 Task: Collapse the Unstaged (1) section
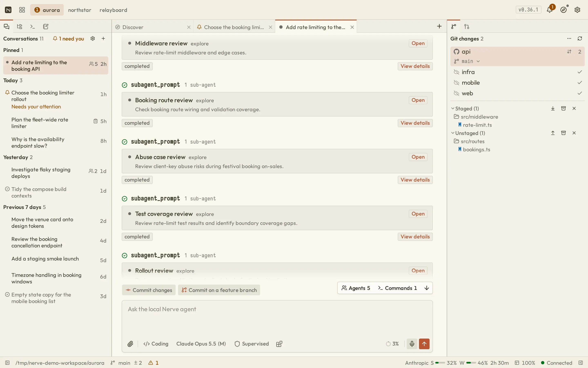[468, 133]
